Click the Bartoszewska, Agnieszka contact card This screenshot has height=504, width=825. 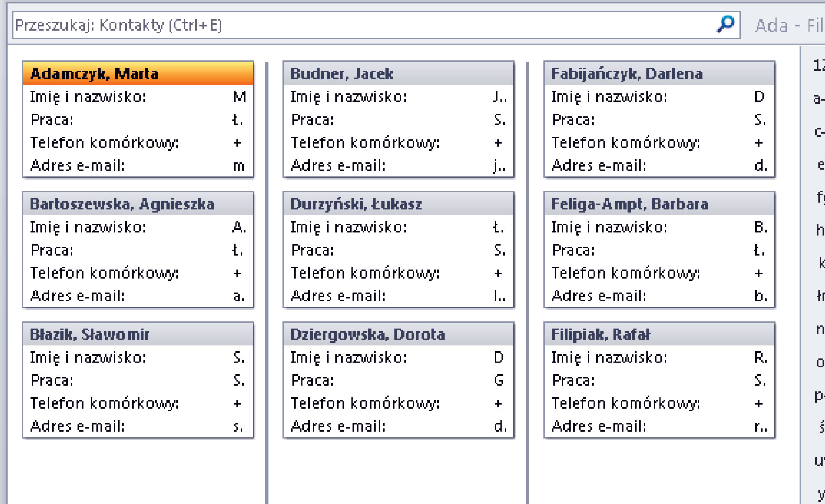click(137, 204)
